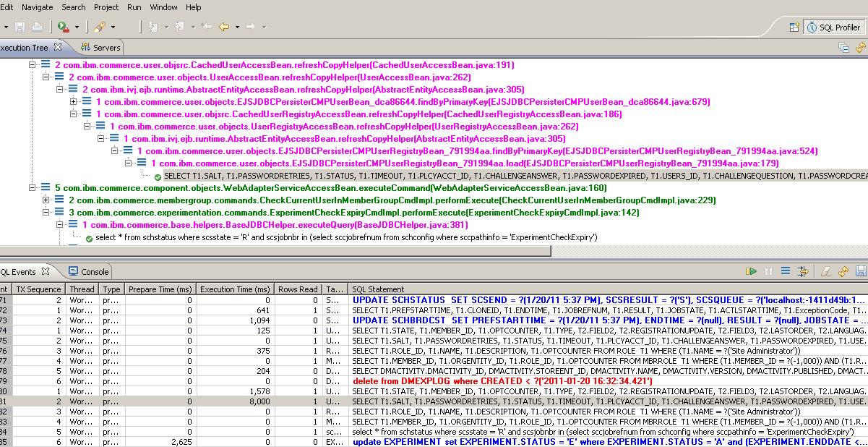Open the Navigate menu
This screenshot has height=447, width=868.
tap(37, 7)
